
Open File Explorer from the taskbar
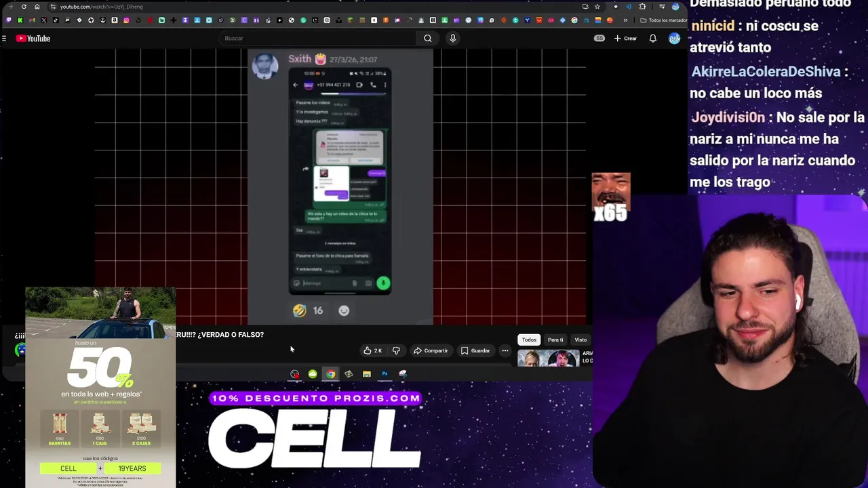pyautogui.click(x=367, y=373)
